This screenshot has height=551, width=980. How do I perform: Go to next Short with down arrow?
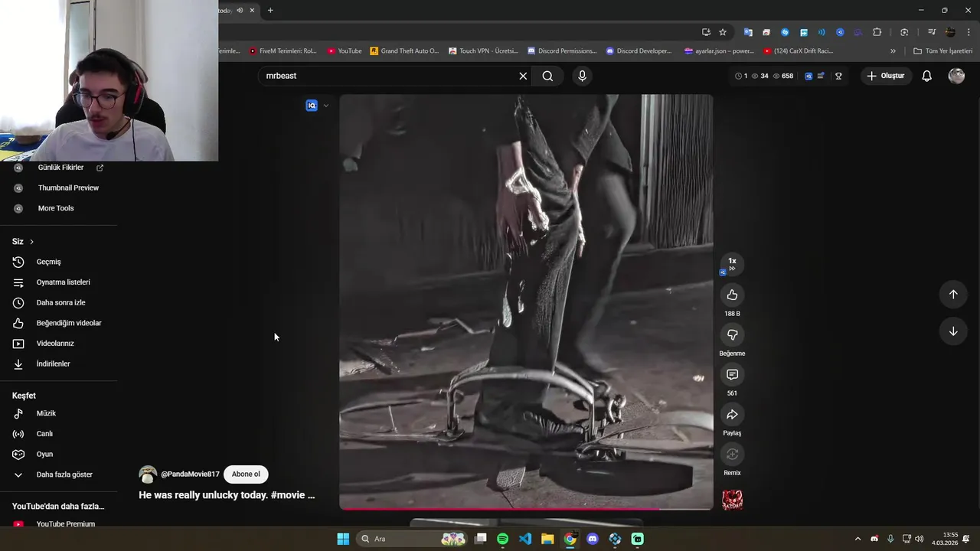pyautogui.click(x=953, y=331)
